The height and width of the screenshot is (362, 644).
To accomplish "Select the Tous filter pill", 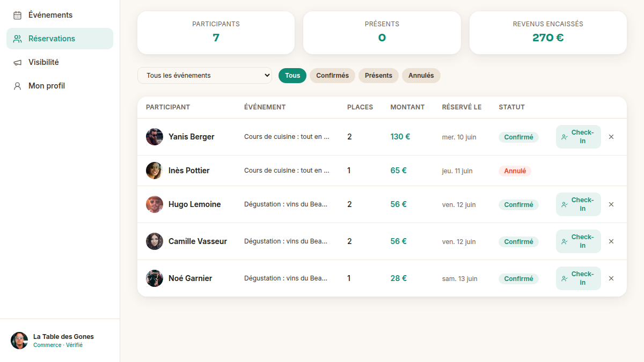I will (292, 76).
